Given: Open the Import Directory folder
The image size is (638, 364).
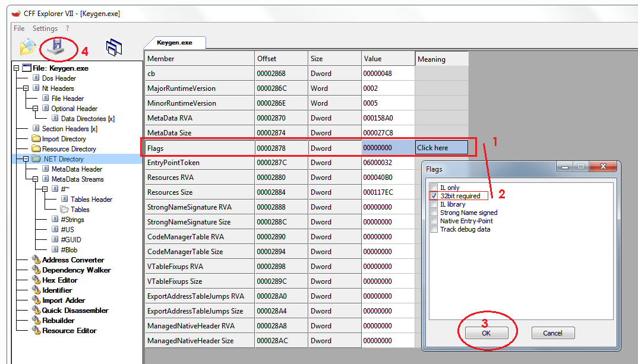Looking at the screenshot, I should pyautogui.click(x=64, y=139).
